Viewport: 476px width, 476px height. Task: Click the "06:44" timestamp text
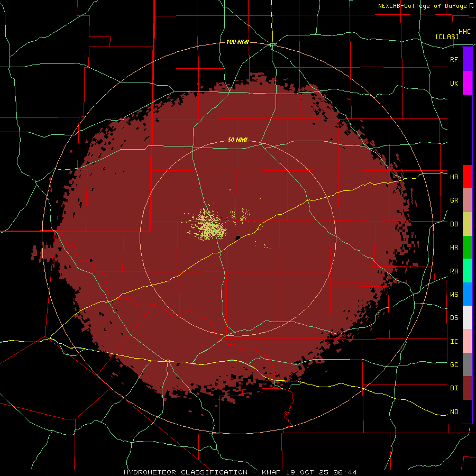click(x=344, y=472)
